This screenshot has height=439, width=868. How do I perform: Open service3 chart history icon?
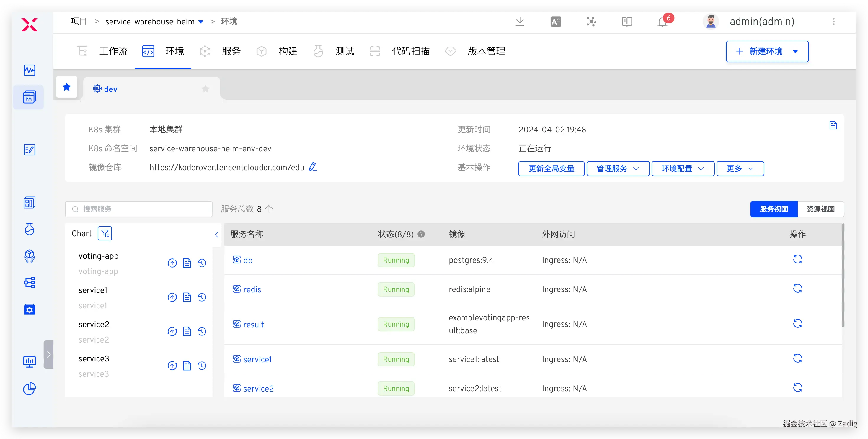(202, 366)
